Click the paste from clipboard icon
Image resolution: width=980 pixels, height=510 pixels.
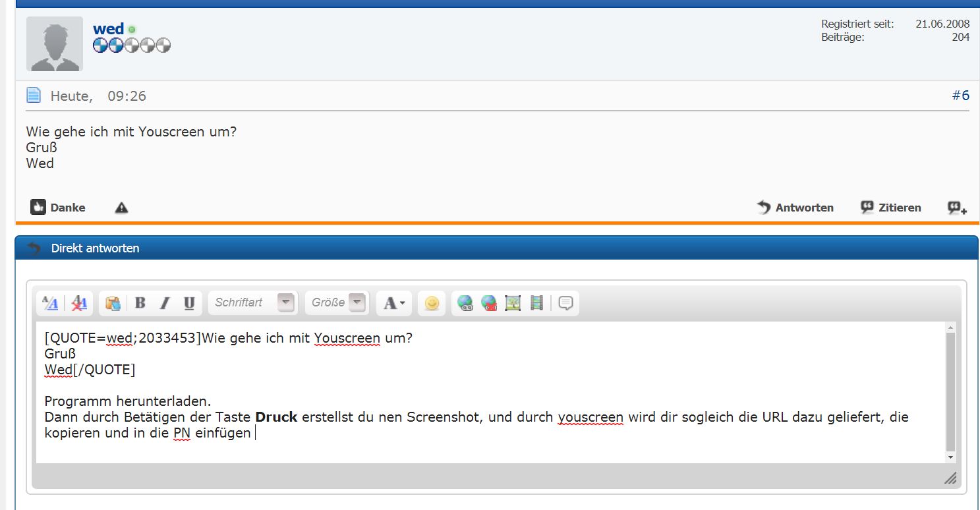[113, 303]
